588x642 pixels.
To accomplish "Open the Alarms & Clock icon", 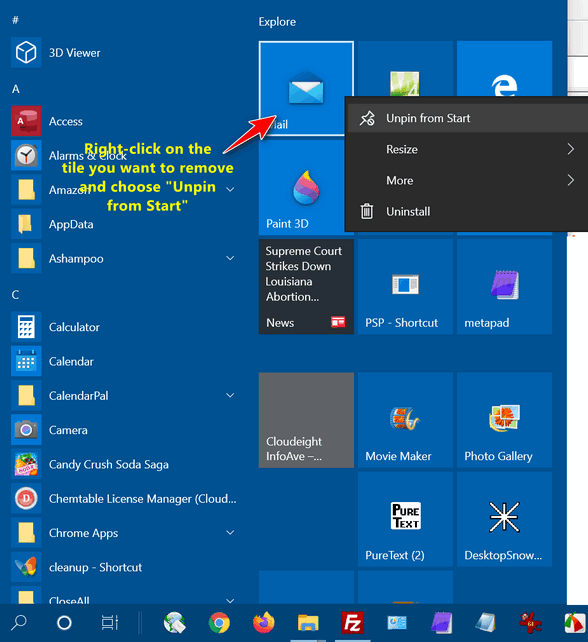I will click(x=26, y=155).
